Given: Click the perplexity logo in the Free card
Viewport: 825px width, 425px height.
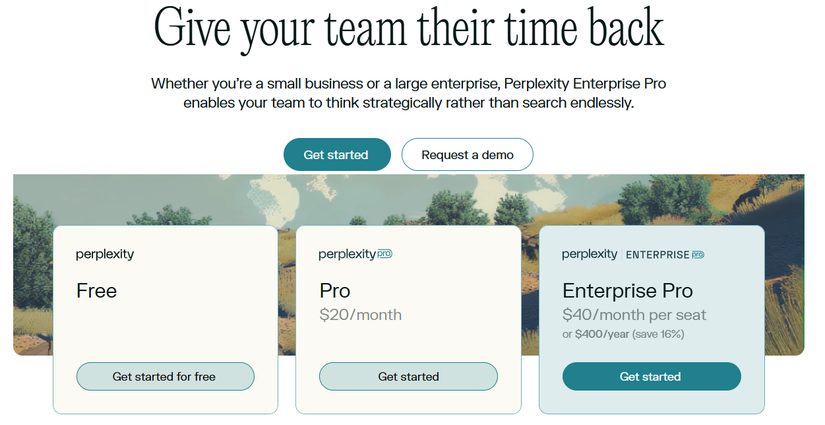Looking at the screenshot, I should [x=105, y=255].
